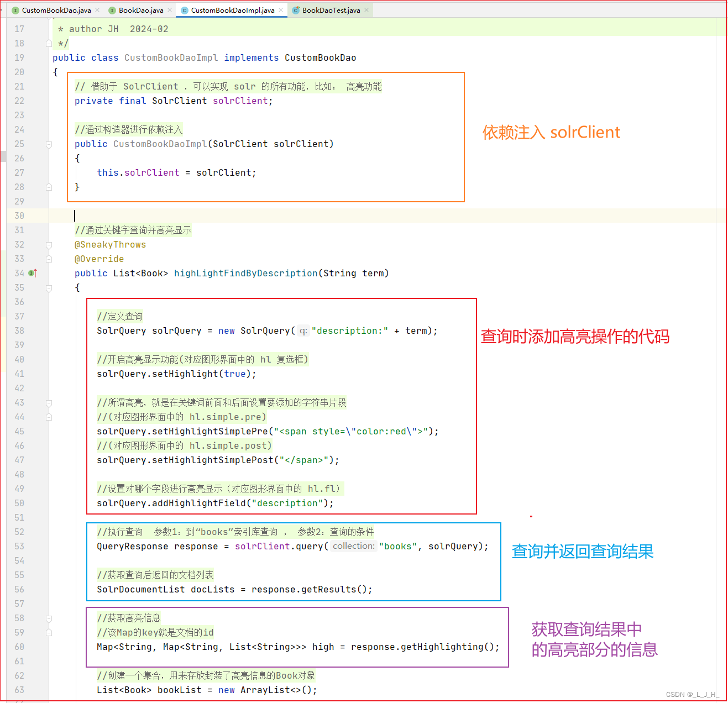728x703 pixels.
Task: Click the 'author JH 2024-02' comment line
Action: tap(118, 29)
